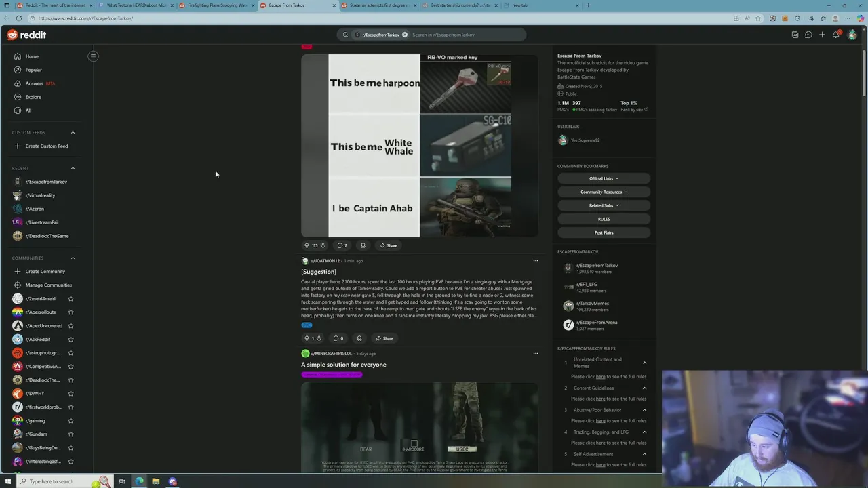The height and width of the screenshot is (488, 868).
Task: Favorite r/astrophotography with its star
Action: [71, 352]
